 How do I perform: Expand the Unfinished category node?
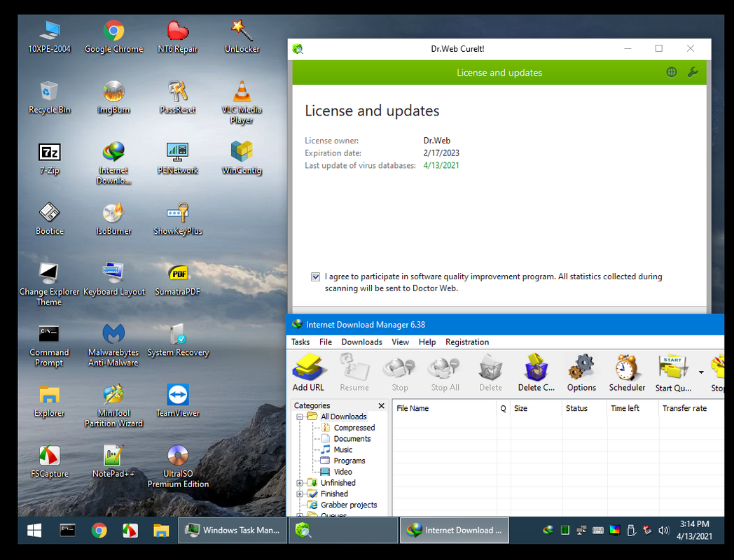[300, 483]
